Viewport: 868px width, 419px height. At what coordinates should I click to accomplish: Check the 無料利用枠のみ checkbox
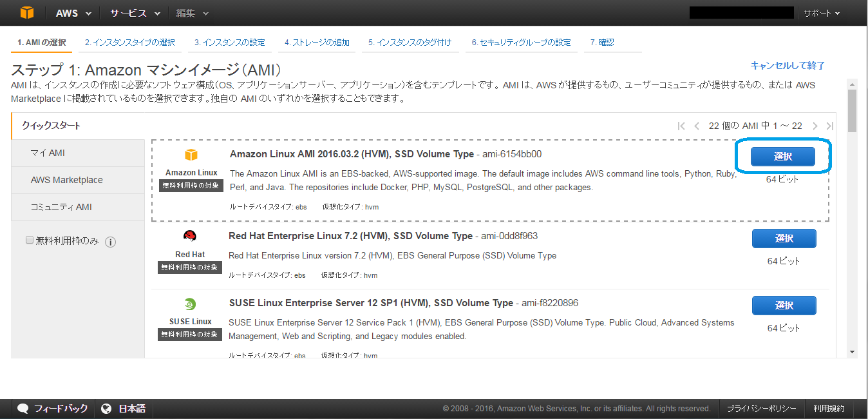(29, 240)
